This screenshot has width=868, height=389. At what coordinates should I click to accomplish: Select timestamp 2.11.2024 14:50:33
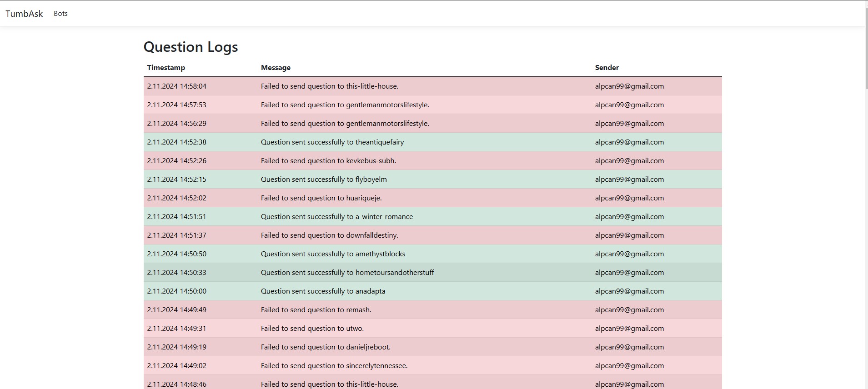click(176, 273)
